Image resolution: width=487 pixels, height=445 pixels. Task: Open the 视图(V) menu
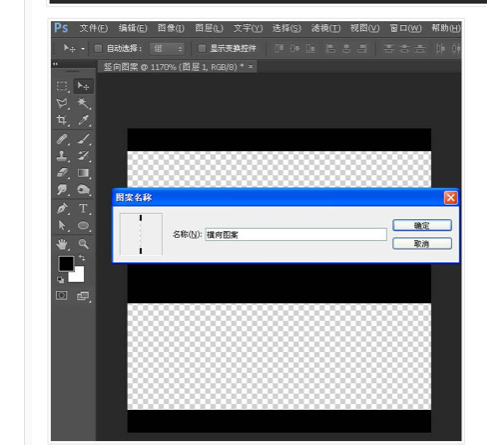[x=365, y=28]
